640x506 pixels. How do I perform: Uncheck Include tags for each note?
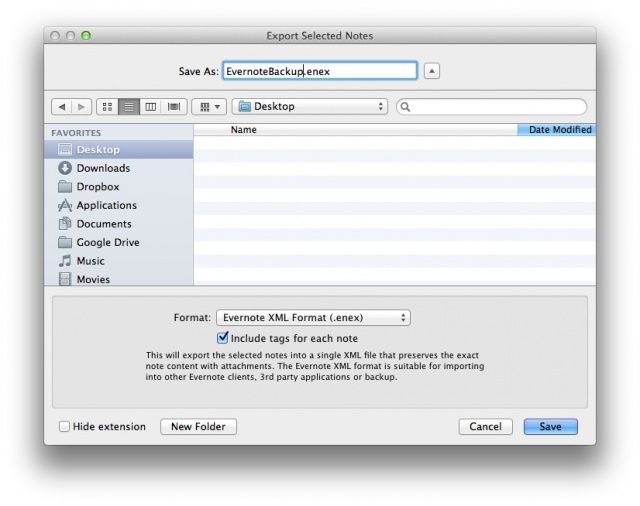click(222, 338)
